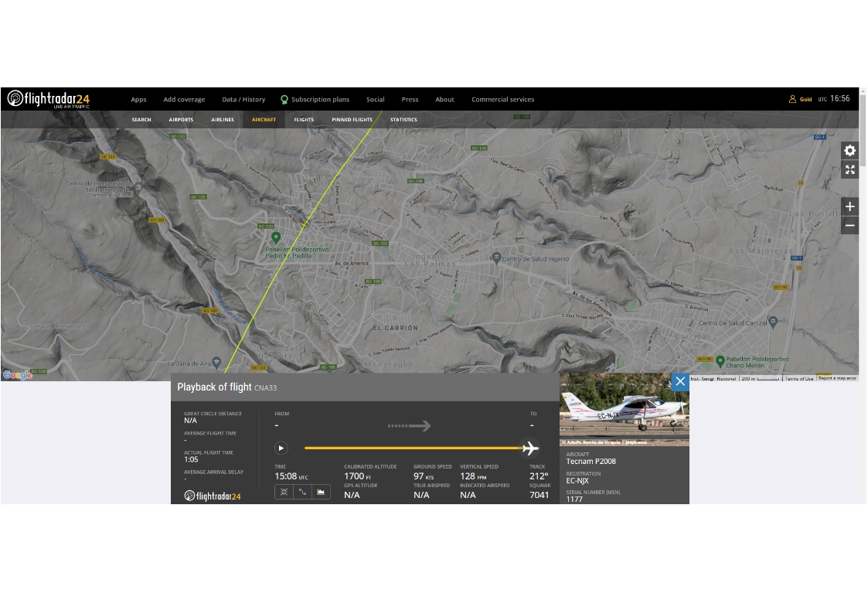Click the actual flight time 1:05 value

191,459
